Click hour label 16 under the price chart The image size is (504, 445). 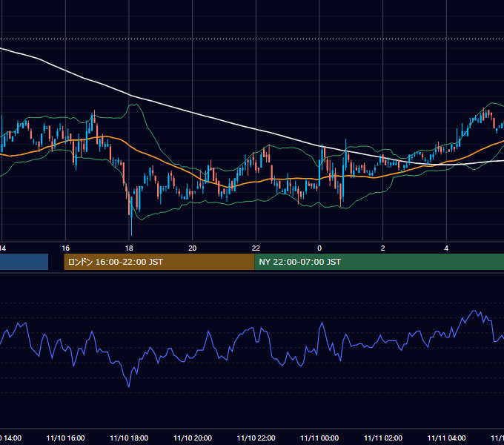tap(65, 248)
